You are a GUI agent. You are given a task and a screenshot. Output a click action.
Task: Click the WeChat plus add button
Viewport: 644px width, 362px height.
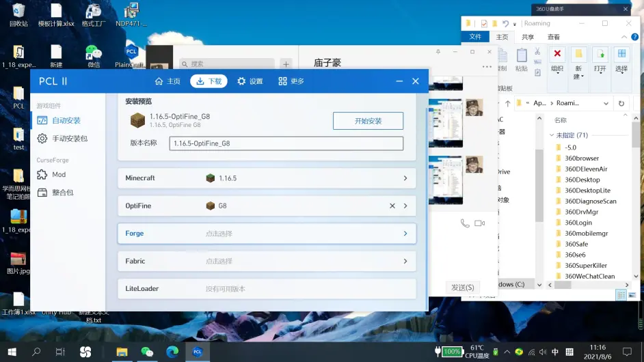tap(286, 64)
